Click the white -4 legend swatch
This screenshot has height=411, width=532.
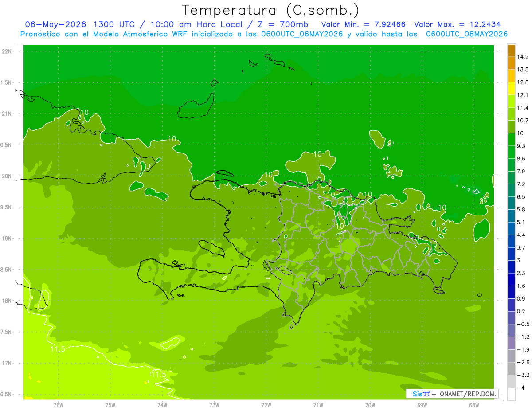(511, 394)
